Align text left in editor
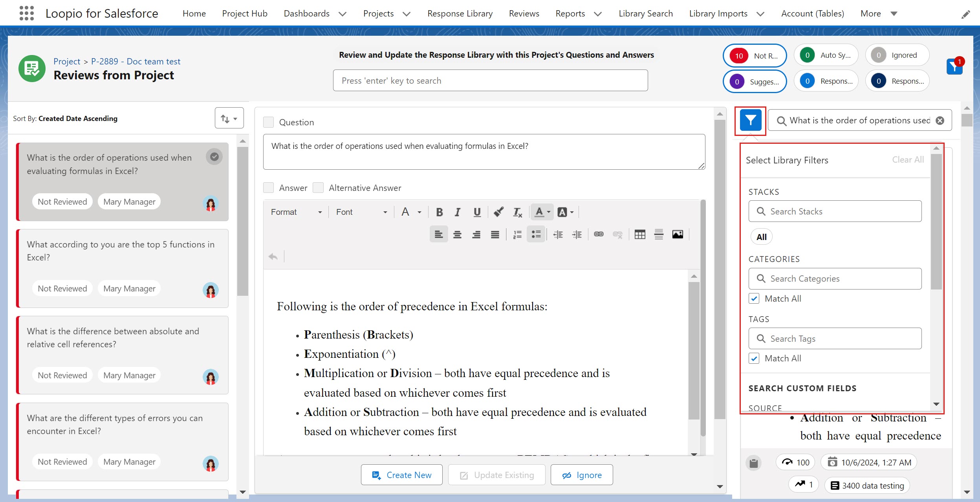This screenshot has width=980, height=502. pyautogui.click(x=439, y=235)
